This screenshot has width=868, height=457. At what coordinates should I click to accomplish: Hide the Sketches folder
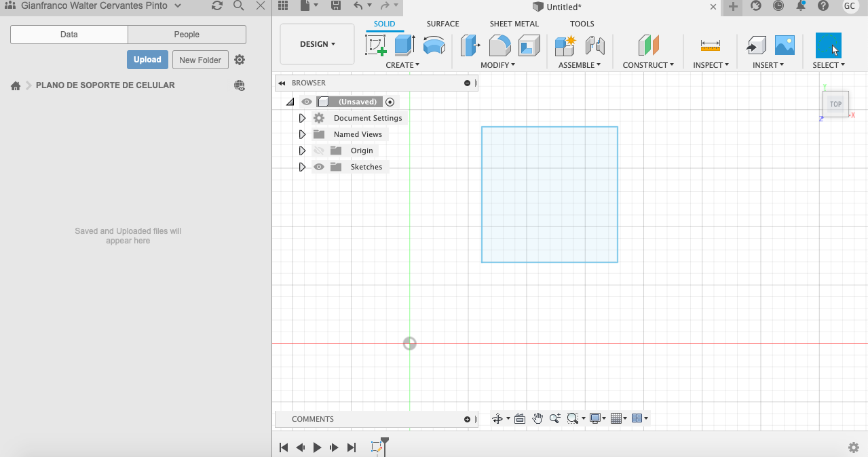pyautogui.click(x=319, y=167)
